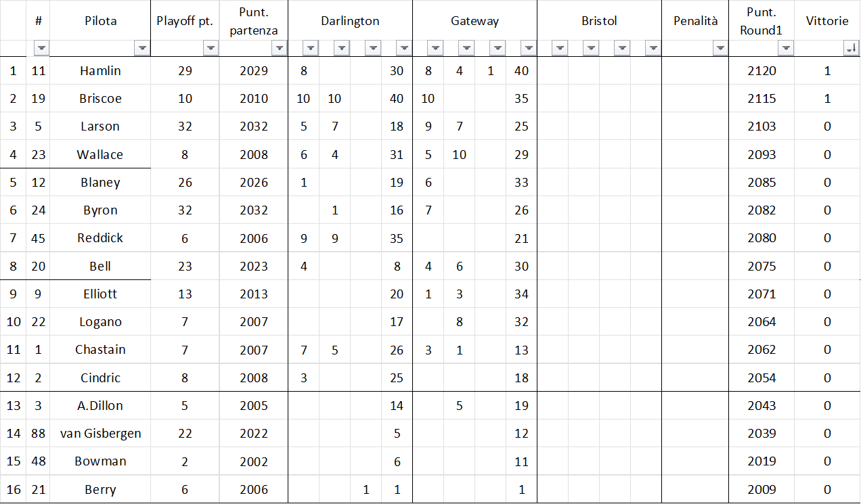This screenshot has height=504, width=861.
Task: Select Hamlin's starting points cell 2029
Action: pos(254,70)
